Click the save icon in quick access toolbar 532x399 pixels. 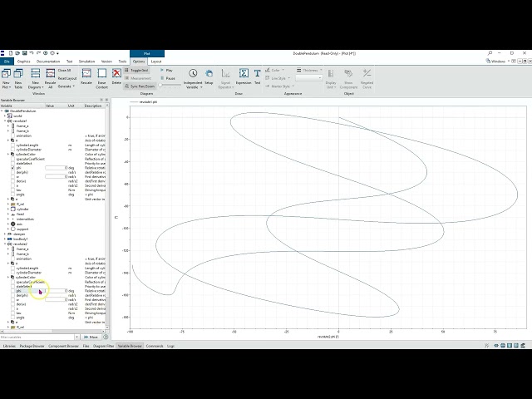click(x=24, y=53)
